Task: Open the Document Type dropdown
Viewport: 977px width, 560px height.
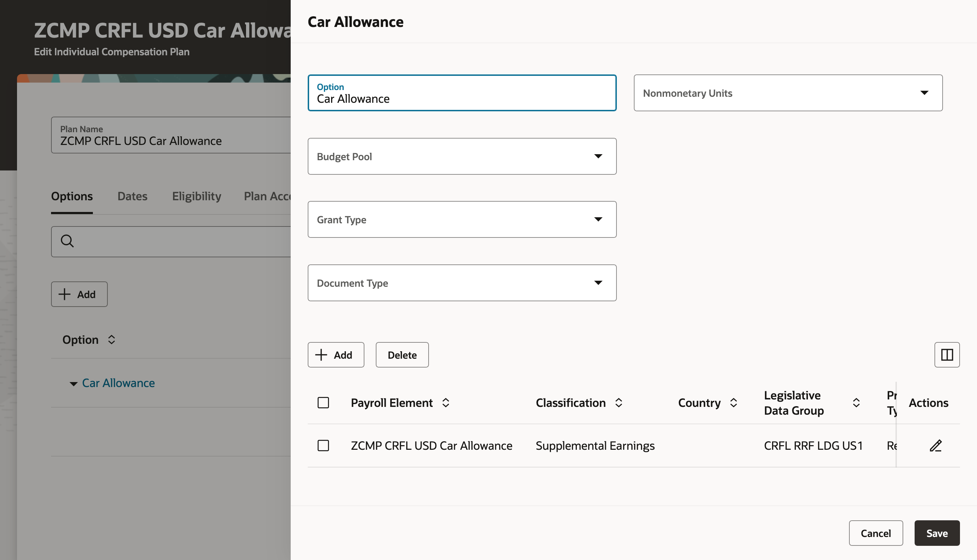Action: click(462, 283)
